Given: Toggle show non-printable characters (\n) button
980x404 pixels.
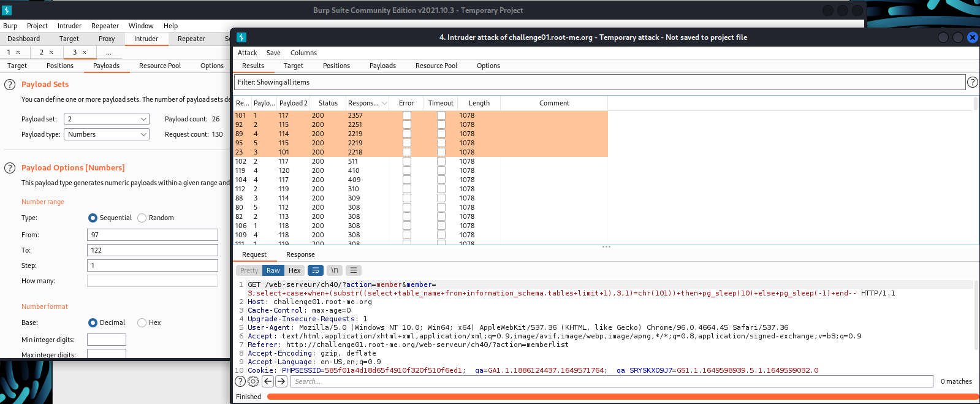Looking at the screenshot, I should (x=335, y=270).
